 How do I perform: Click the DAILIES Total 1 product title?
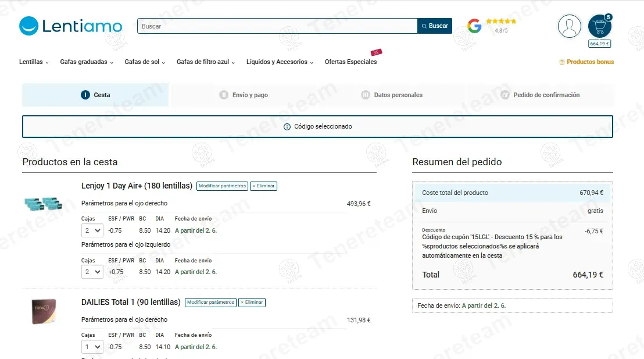click(131, 302)
